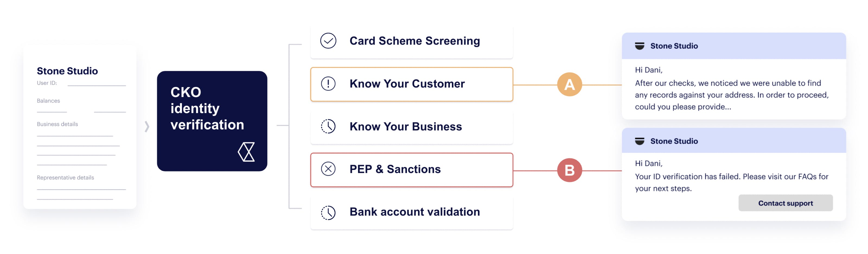Click the clock icon for Bank account validation
The width and height of the screenshot is (868, 254).
pos(328,212)
